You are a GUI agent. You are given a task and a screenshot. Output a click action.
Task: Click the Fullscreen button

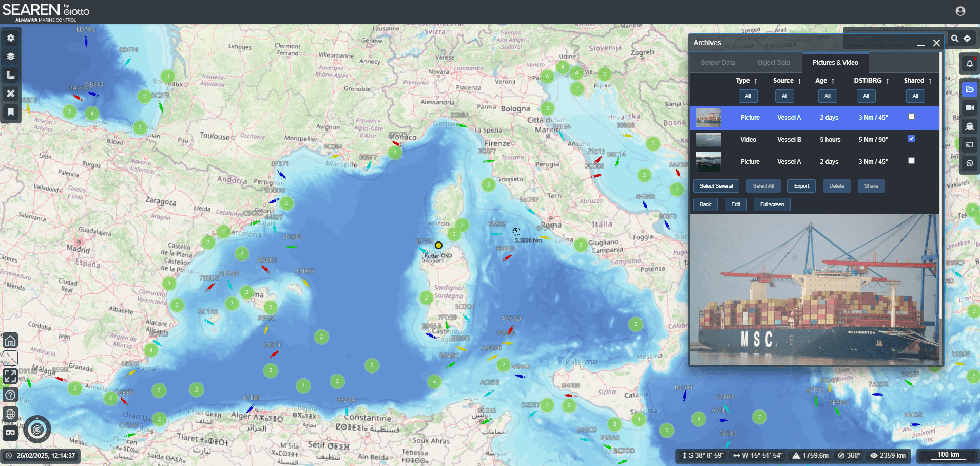click(772, 204)
